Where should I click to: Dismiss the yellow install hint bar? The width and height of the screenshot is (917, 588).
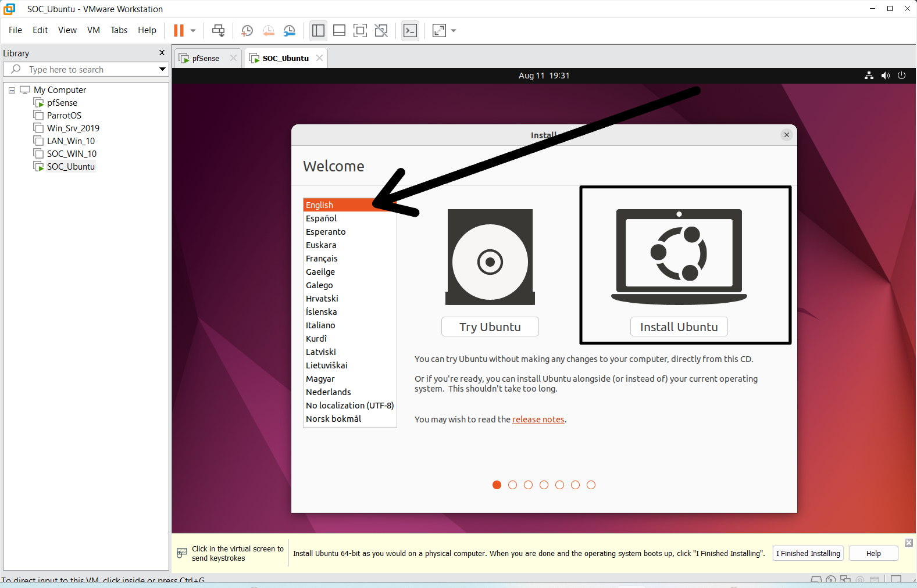(x=909, y=543)
